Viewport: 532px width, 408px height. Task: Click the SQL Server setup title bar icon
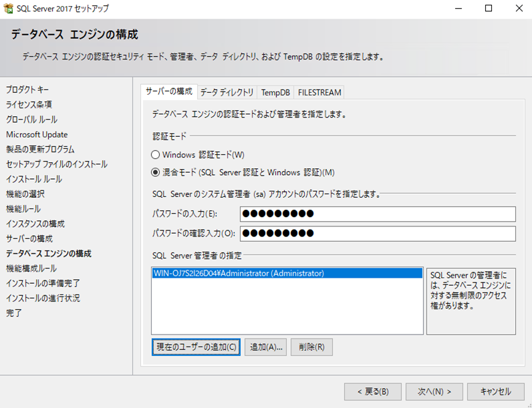pyautogui.click(x=8, y=8)
